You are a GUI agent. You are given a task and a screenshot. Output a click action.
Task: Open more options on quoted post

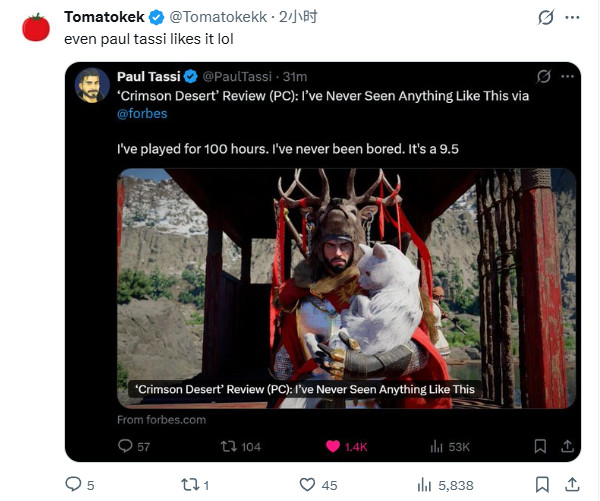(x=565, y=77)
